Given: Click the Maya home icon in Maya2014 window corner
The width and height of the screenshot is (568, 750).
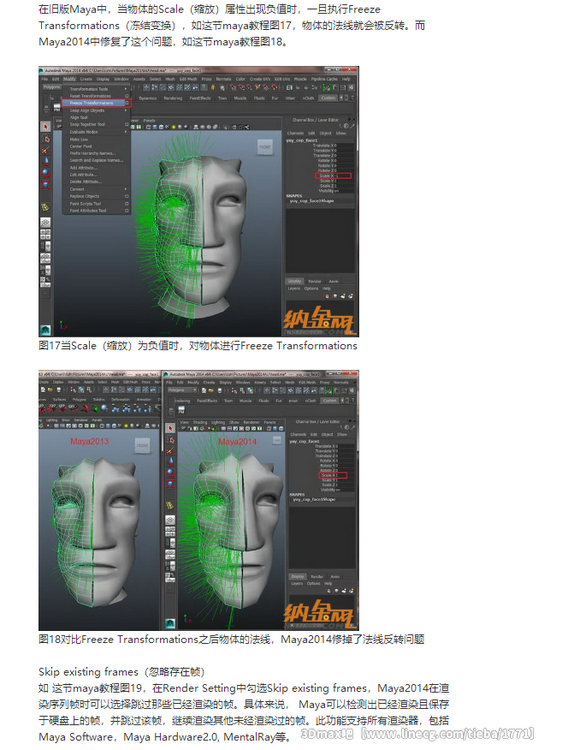Looking at the screenshot, I should point(170,623).
